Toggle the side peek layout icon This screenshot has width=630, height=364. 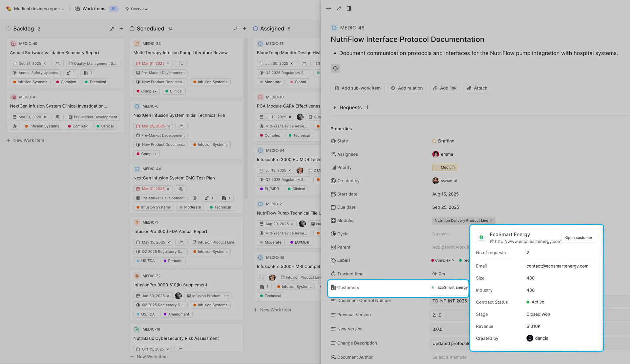349,9
